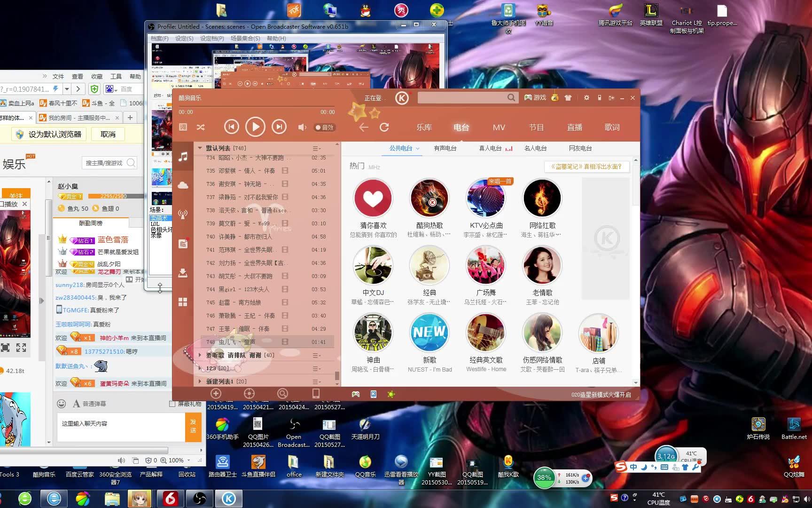The height and width of the screenshot is (508, 812).
Task: Open radio broadcast sidebar icon
Action: point(183,214)
